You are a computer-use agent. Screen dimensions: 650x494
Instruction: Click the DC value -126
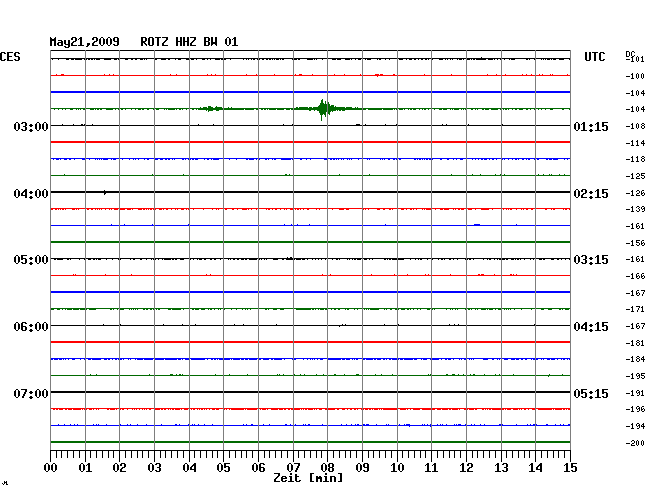pos(635,193)
